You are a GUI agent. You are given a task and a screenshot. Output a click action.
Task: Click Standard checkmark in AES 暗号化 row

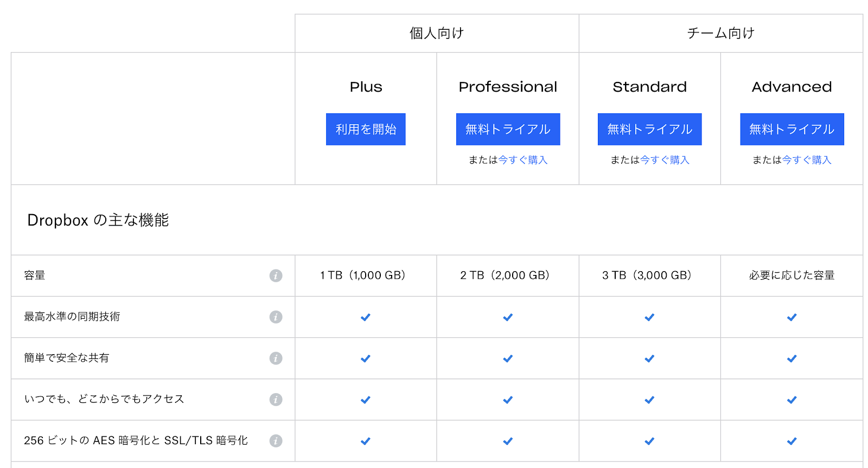click(649, 441)
